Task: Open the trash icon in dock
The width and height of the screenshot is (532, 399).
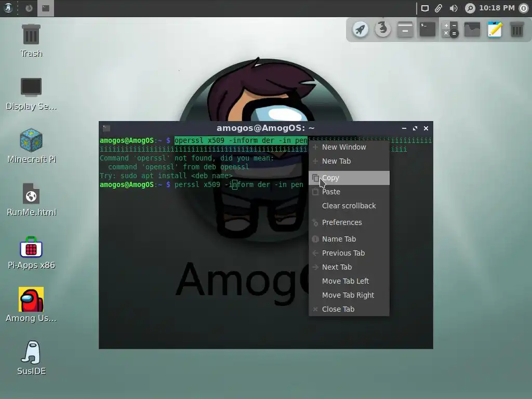Action: (x=517, y=30)
